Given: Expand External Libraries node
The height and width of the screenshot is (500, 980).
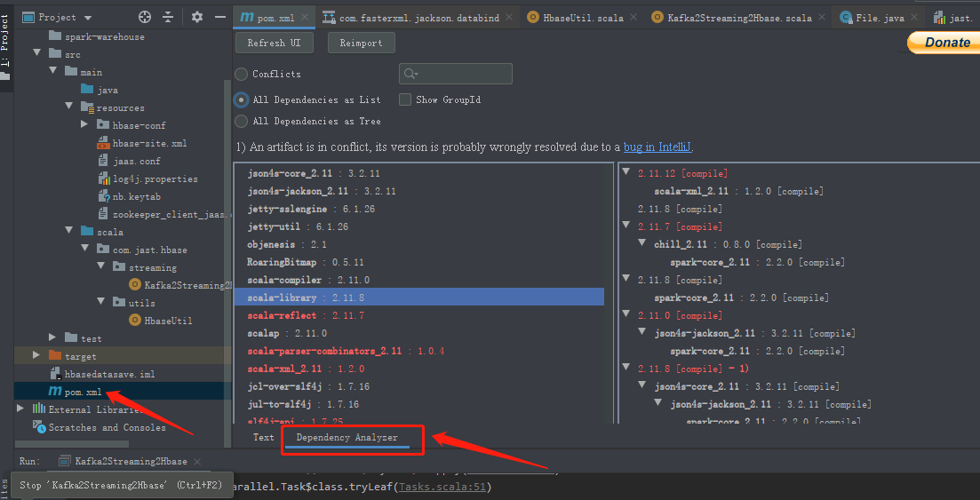Looking at the screenshot, I should point(20,409).
